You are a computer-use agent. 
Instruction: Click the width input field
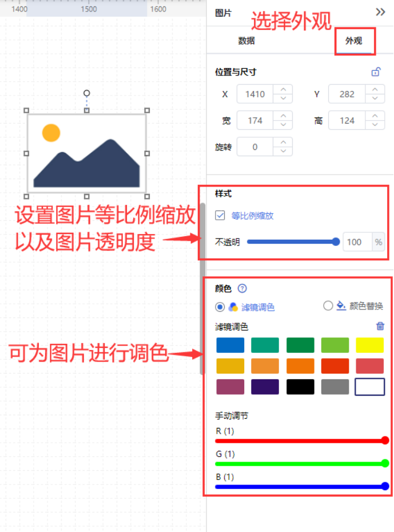point(255,121)
